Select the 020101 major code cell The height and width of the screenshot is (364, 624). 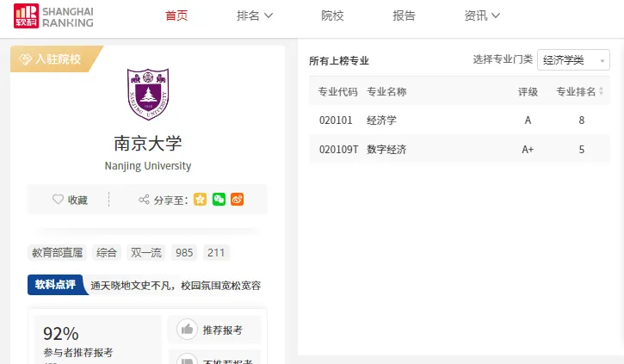[x=336, y=120]
